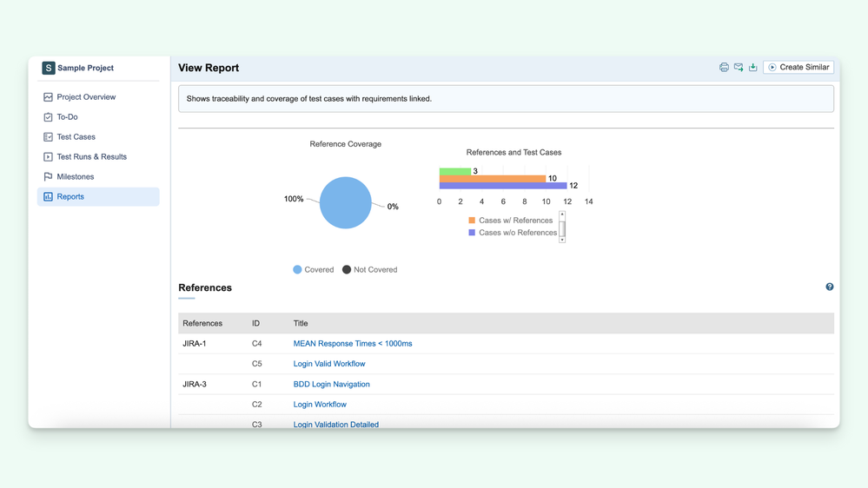
Task: Click the Cases w/ References legend swatch
Action: click(x=472, y=221)
